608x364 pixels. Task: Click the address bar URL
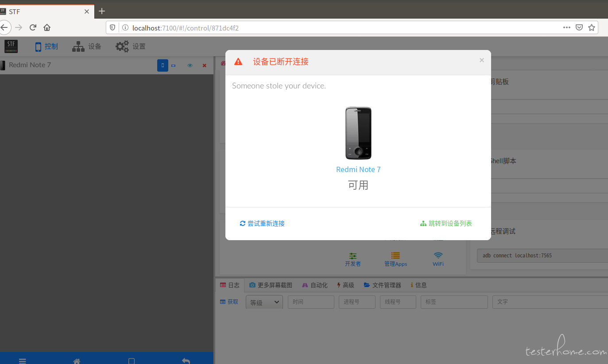click(x=186, y=28)
